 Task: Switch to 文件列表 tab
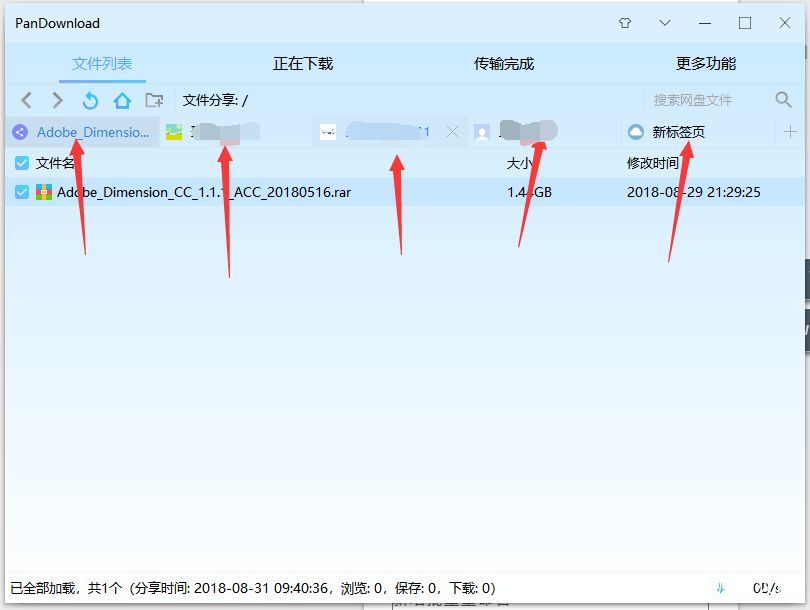[102, 64]
